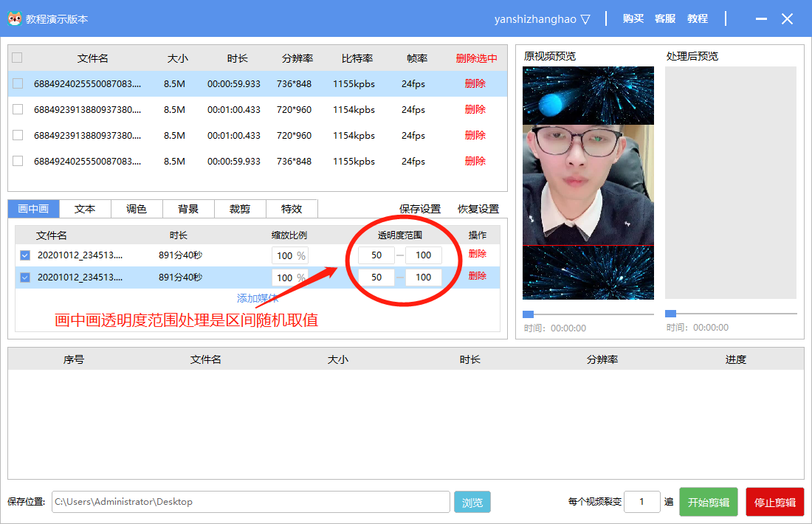Switch to the 背景 tab
This screenshot has width=812, height=524.
point(188,209)
